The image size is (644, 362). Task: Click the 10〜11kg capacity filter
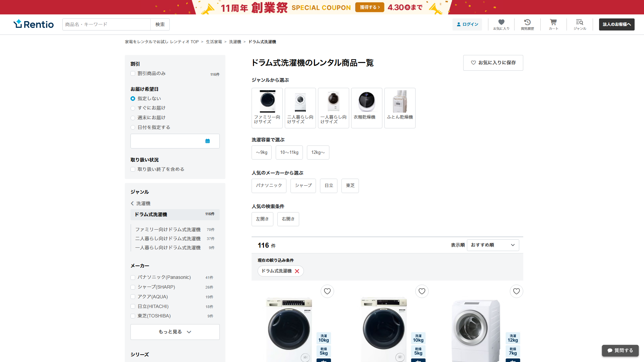click(x=289, y=153)
